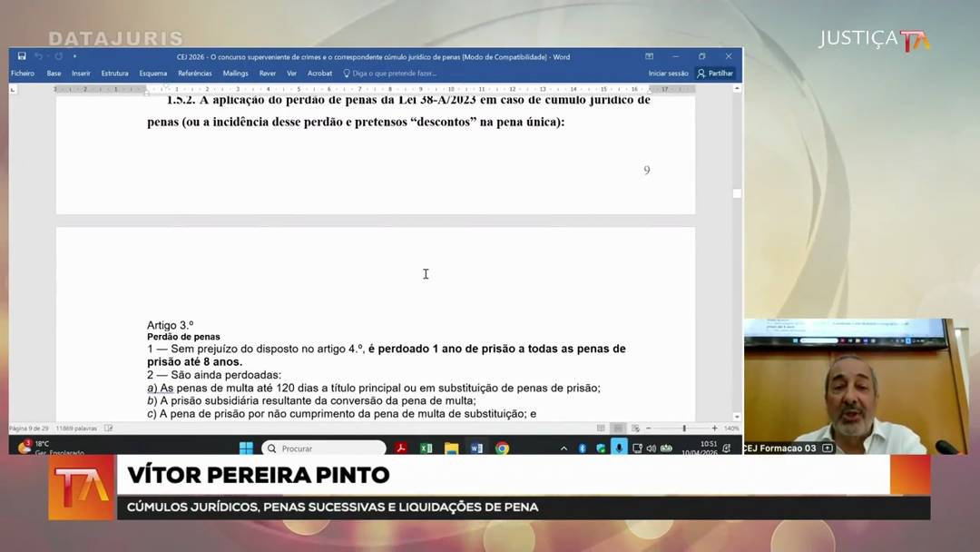
Task: Click the zoom slider in status bar
Action: tap(682, 429)
